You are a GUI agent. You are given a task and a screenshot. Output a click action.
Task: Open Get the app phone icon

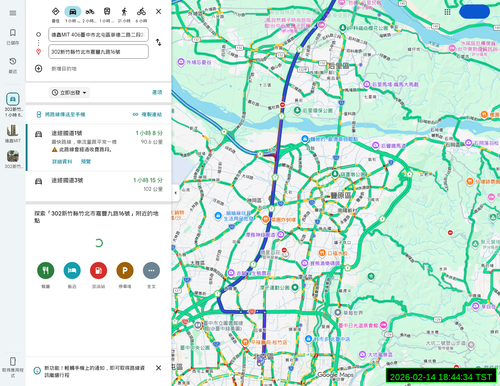(x=13, y=361)
